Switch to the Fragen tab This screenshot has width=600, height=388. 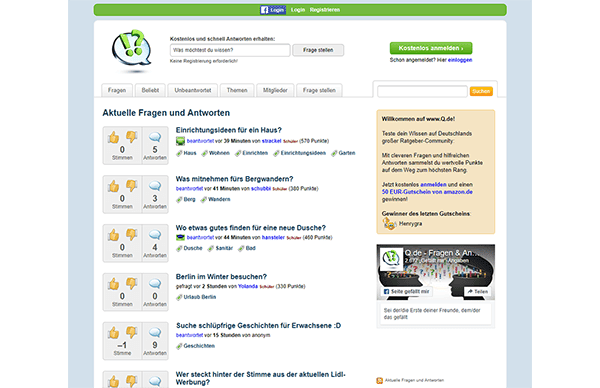117,90
